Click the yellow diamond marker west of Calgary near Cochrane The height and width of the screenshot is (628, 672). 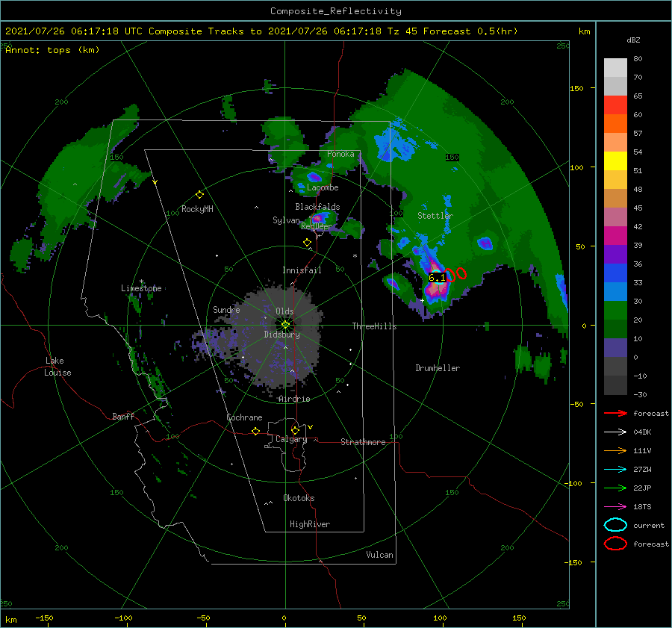click(255, 432)
